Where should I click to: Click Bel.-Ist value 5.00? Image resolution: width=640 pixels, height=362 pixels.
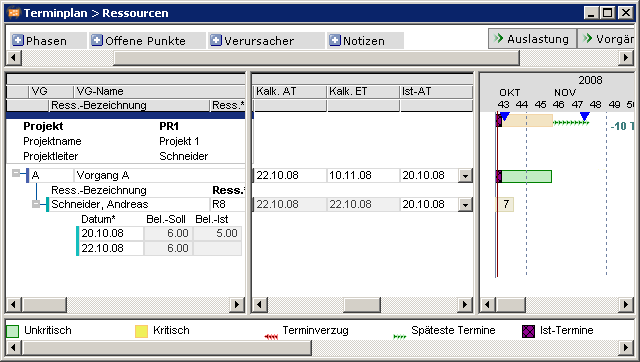(217, 233)
